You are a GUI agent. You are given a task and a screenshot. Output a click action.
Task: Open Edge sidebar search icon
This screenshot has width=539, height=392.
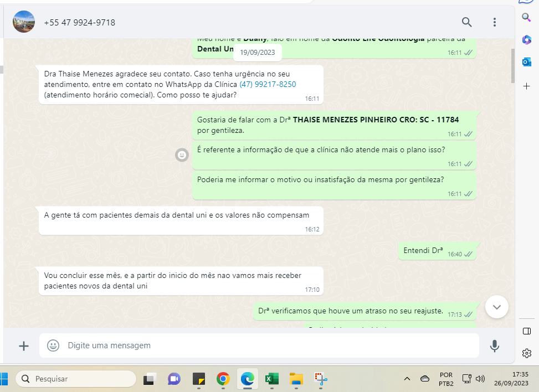point(526,17)
